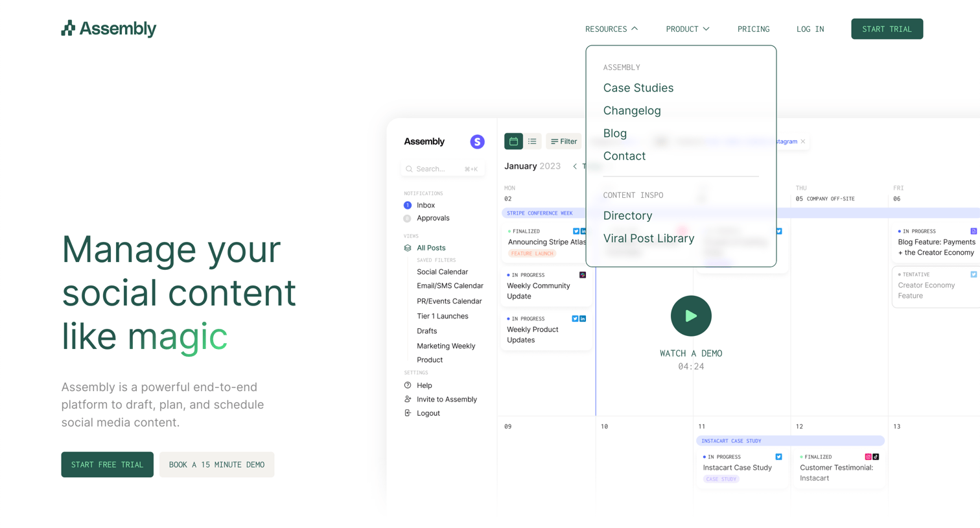Select Blog in the Resources menu
Image resolution: width=980 pixels, height=528 pixels.
(x=615, y=133)
